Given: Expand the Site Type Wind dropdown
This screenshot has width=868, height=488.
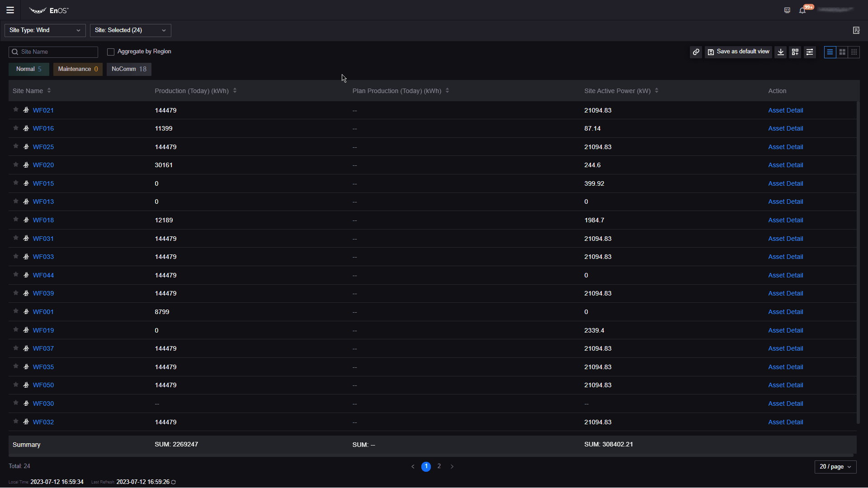Looking at the screenshot, I should click(45, 30).
